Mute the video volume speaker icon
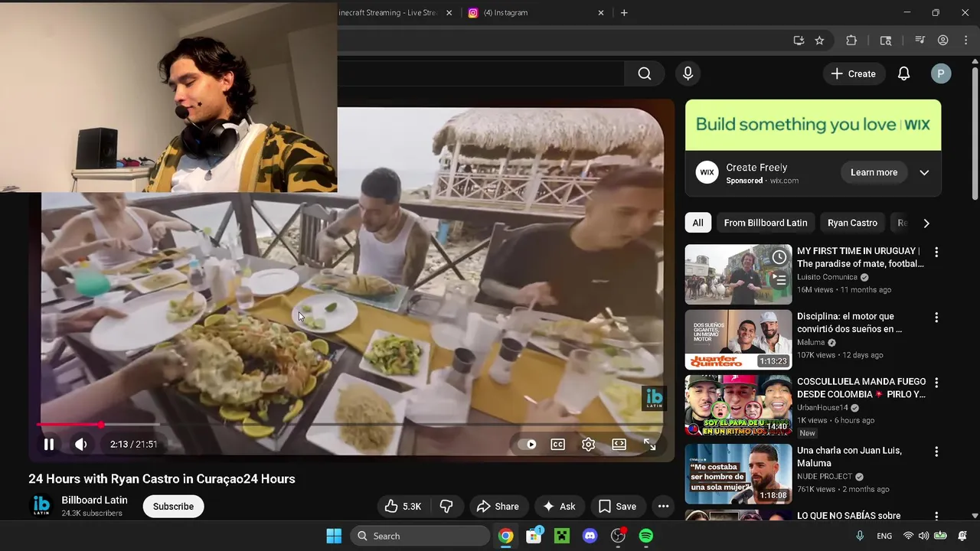Image resolution: width=980 pixels, height=551 pixels. click(81, 444)
